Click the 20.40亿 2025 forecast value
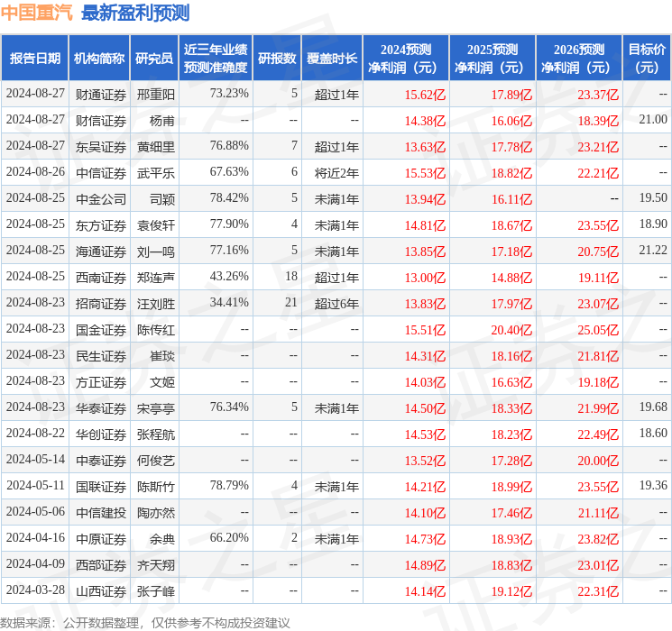This screenshot has height=631, width=672. pos(511,330)
